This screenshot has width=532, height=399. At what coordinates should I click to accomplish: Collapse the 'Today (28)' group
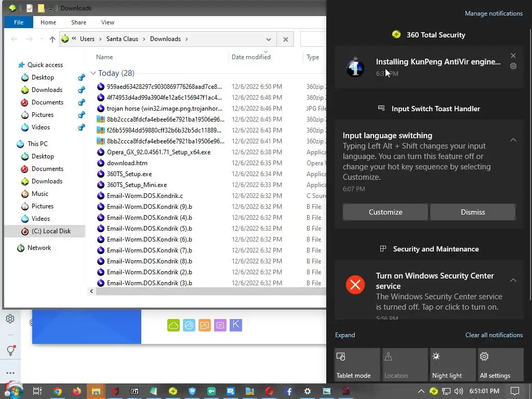pos(92,73)
